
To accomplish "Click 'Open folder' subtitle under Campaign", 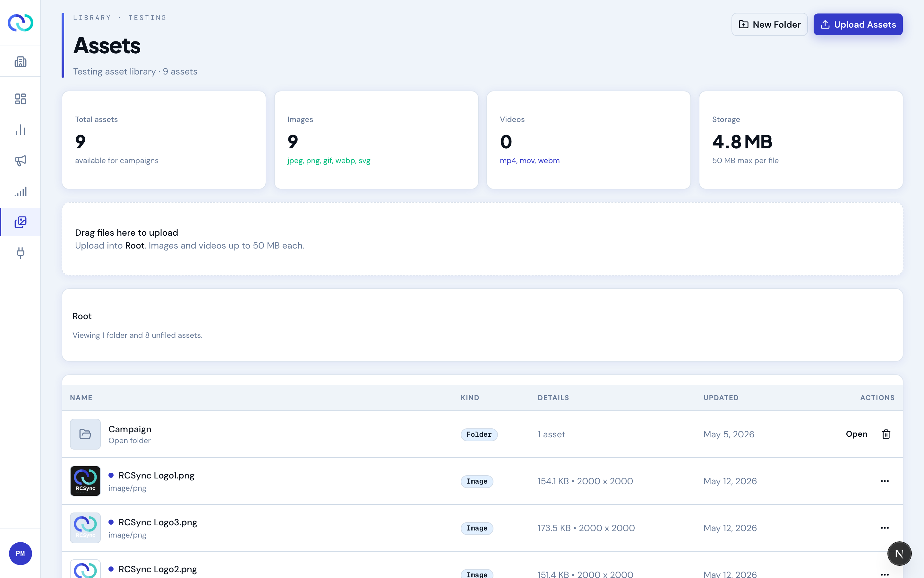I will 129,440.
